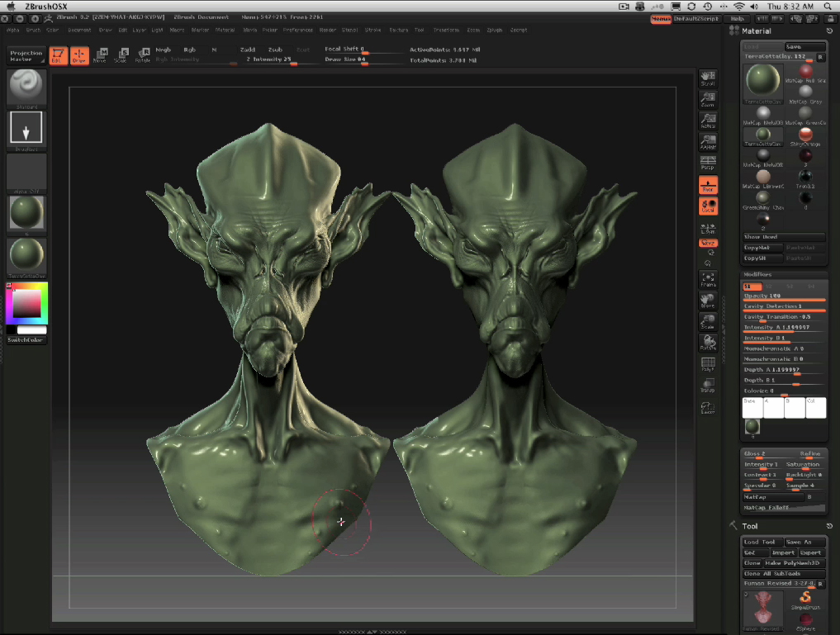The height and width of the screenshot is (635, 840).
Task: Pick the MatCap Gray material sphere
Action: click(x=805, y=92)
